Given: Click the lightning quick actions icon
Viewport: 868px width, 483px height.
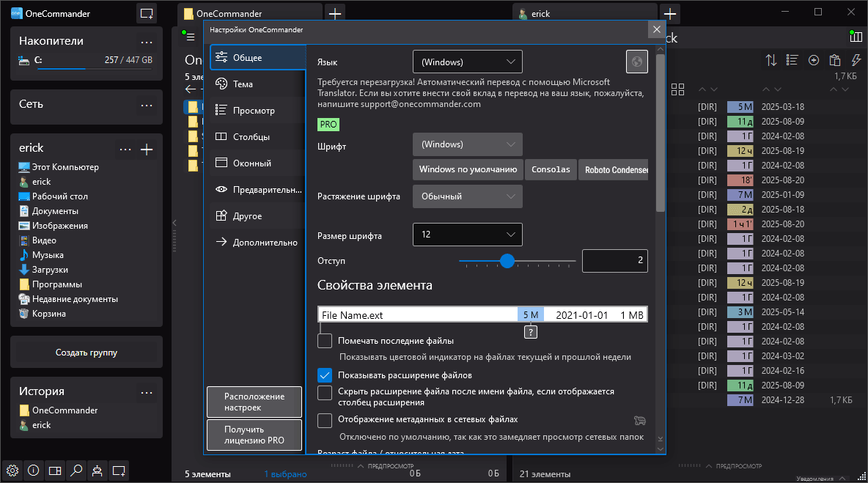Looking at the screenshot, I should pyautogui.click(x=856, y=60).
